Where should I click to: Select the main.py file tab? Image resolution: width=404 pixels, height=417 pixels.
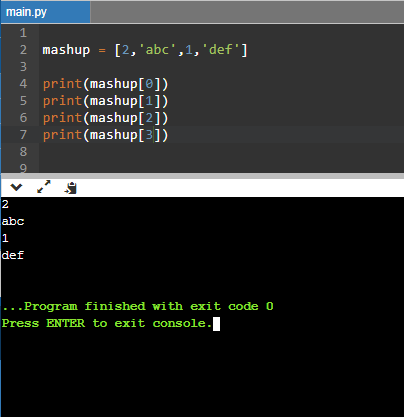point(45,12)
